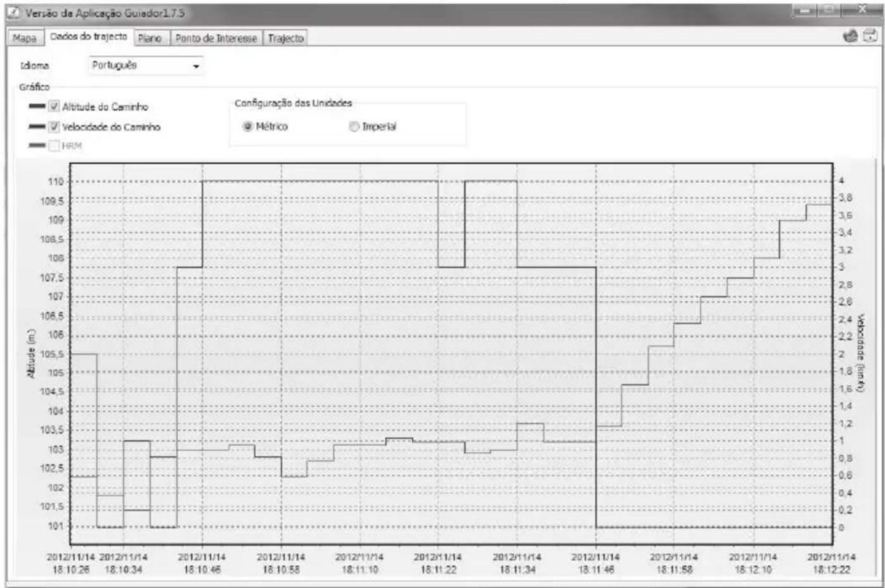Go to Ponto de Interesse tab

pos(216,38)
